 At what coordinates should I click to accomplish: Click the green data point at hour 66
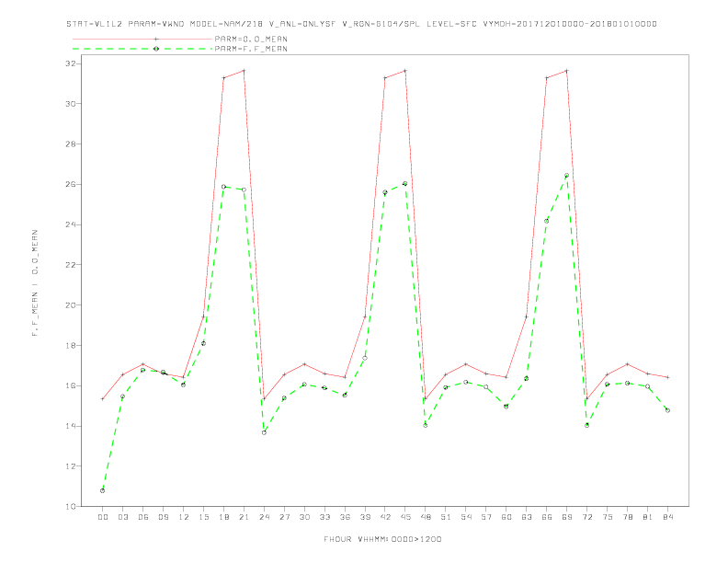(x=547, y=221)
